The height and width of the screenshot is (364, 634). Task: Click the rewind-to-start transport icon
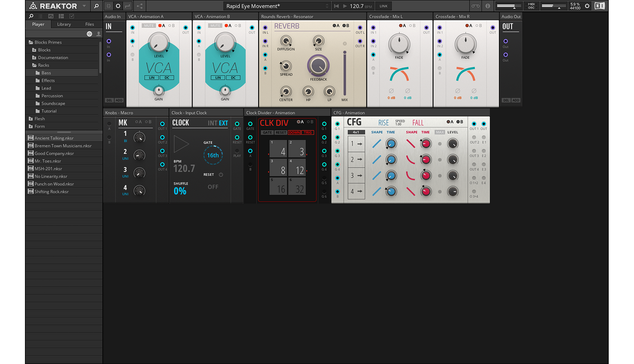(336, 6)
